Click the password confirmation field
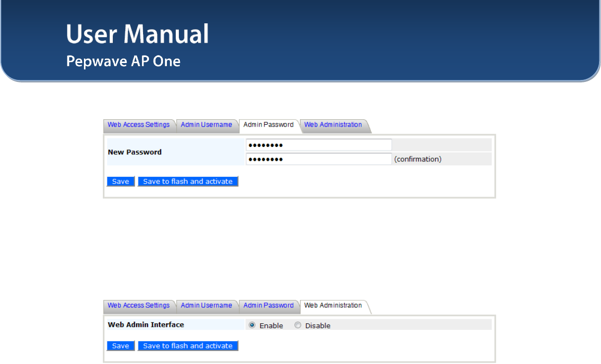The image size is (601, 364). pos(319,159)
